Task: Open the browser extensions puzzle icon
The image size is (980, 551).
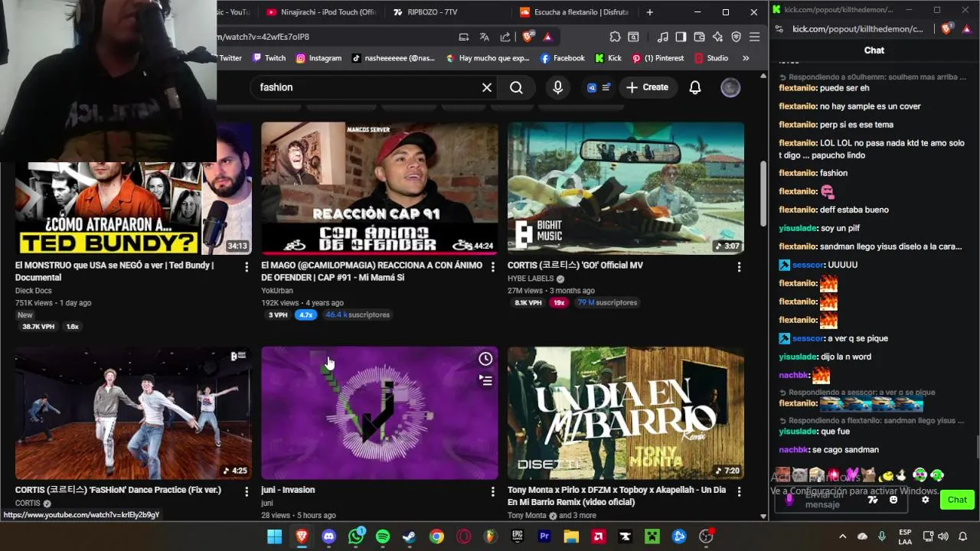Action: click(x=615, y=37)
